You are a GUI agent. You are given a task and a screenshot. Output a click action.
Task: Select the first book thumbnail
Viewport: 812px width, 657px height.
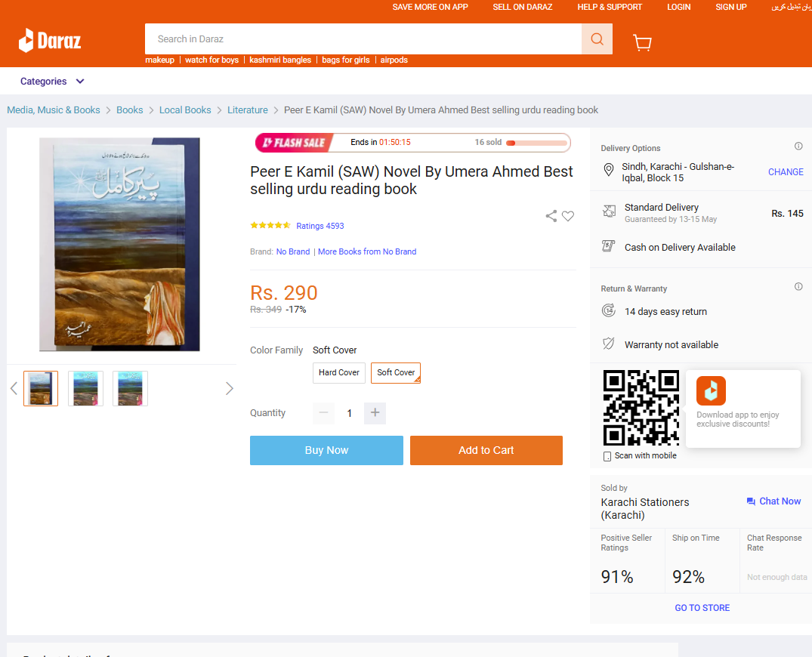point(41,388)
